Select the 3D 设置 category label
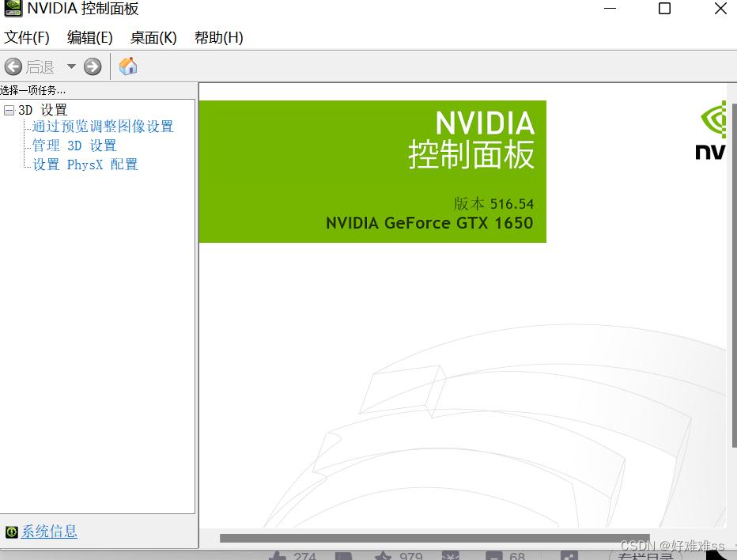The width and height of the screenshot is (737, 560). click(43, 111)
